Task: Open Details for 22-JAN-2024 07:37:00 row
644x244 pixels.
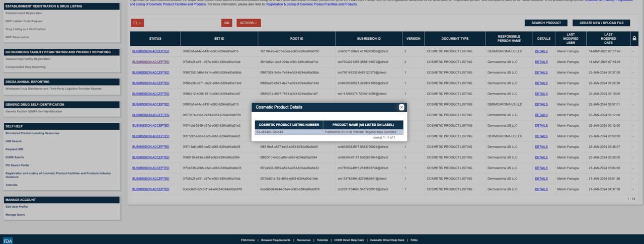Action: (x=541, y=72)
